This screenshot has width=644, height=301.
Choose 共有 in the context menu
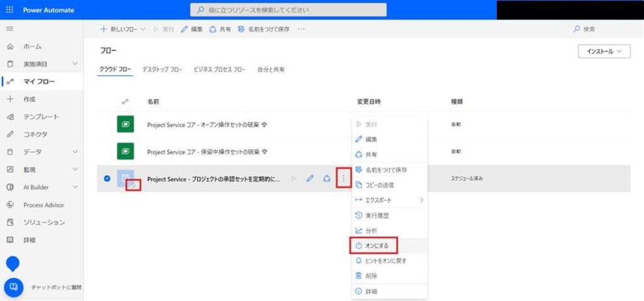pyautogui.click(x=389, y=155)
